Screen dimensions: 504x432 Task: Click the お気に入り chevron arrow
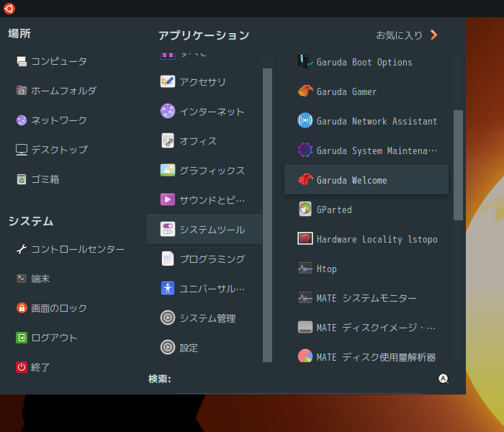[x=434, y=35]
